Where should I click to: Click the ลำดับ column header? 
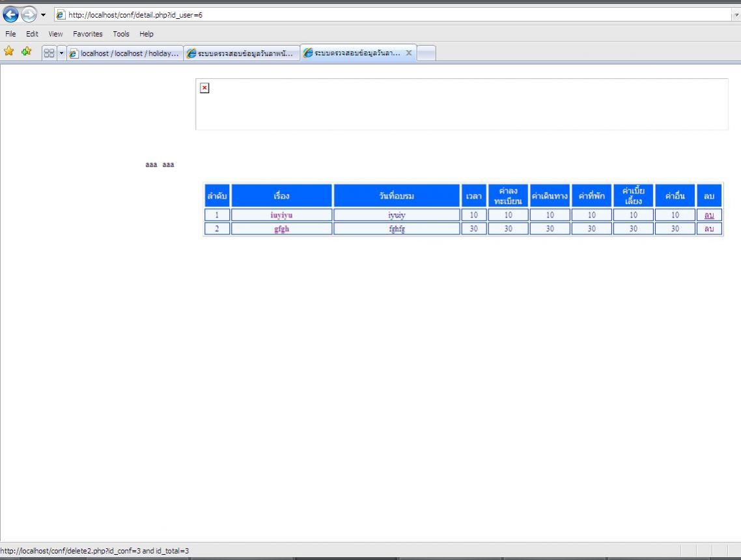point(217,195)
